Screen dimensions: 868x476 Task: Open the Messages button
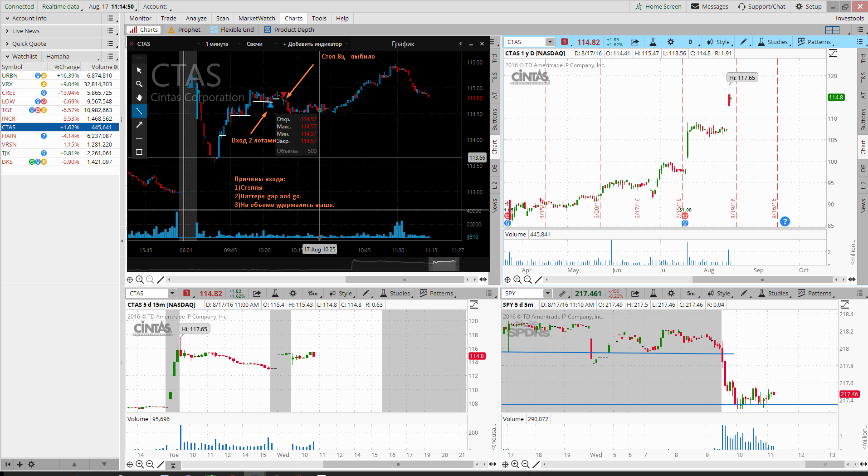[x=710, y=7]
